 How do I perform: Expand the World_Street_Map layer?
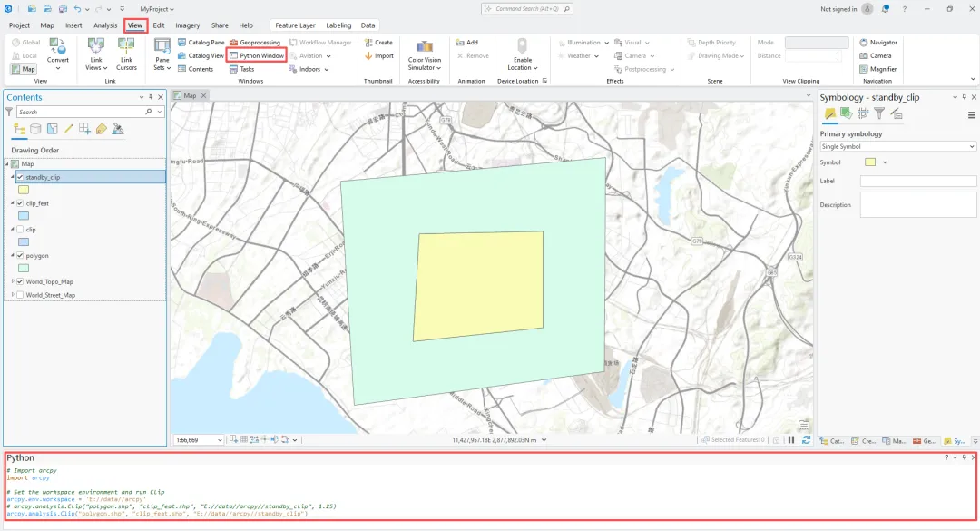(13, 295)
